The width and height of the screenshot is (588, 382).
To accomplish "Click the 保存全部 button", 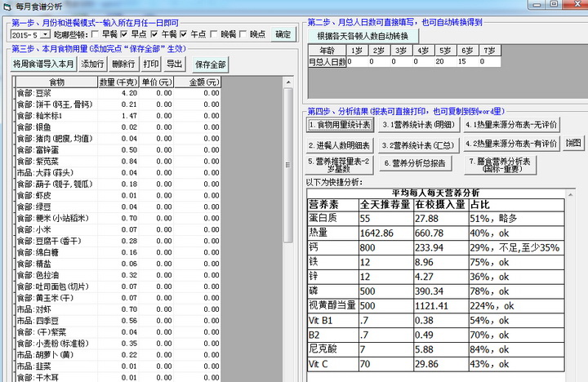I will point(211,64).
